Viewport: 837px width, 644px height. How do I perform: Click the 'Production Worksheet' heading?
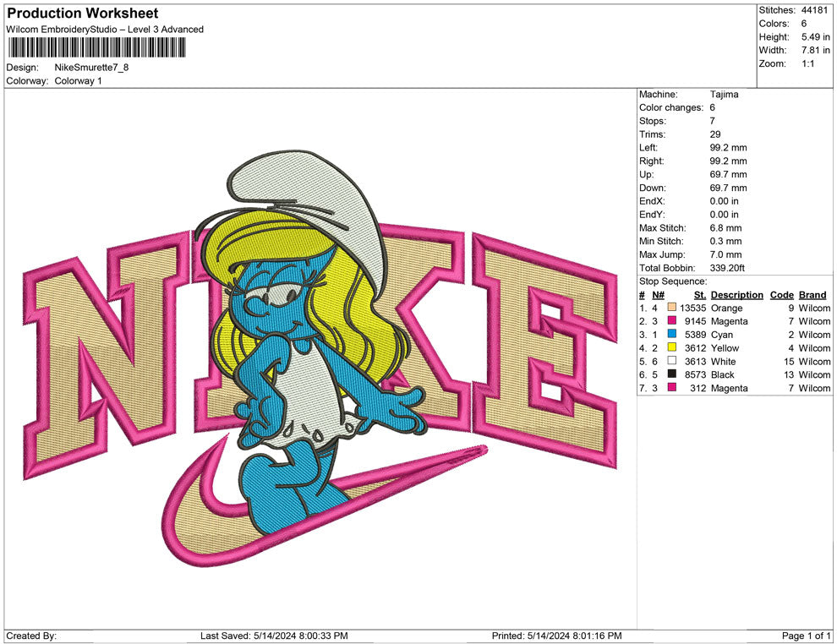83,14
